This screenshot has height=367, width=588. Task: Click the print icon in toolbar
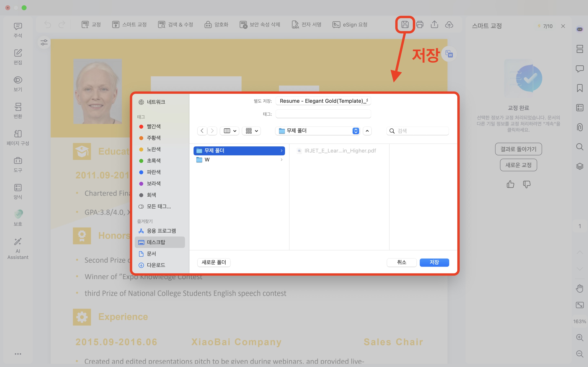point(420,24)
